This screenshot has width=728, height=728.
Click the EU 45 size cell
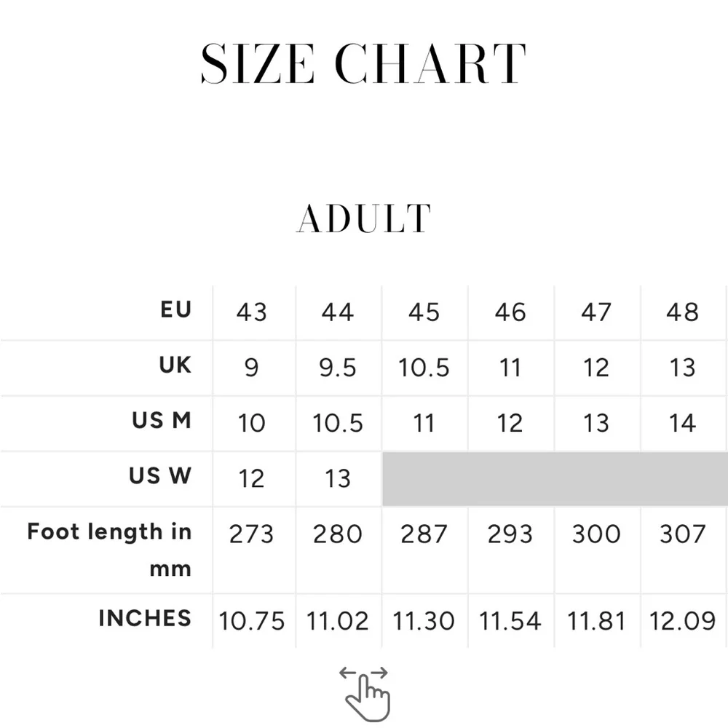[x=424, y=312]
